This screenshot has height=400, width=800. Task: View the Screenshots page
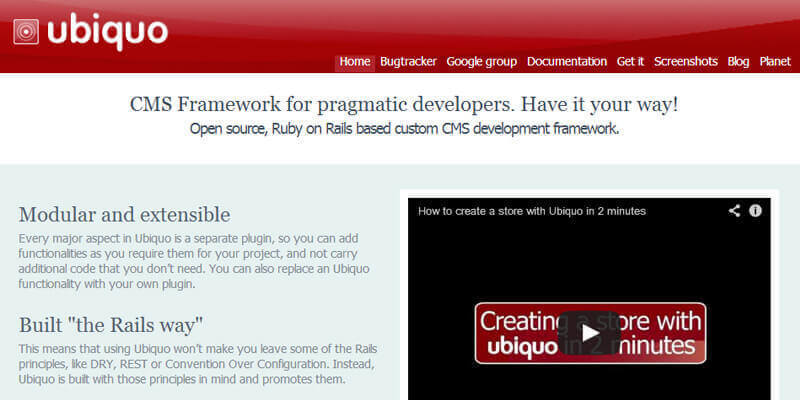click(x=686, y=62)
